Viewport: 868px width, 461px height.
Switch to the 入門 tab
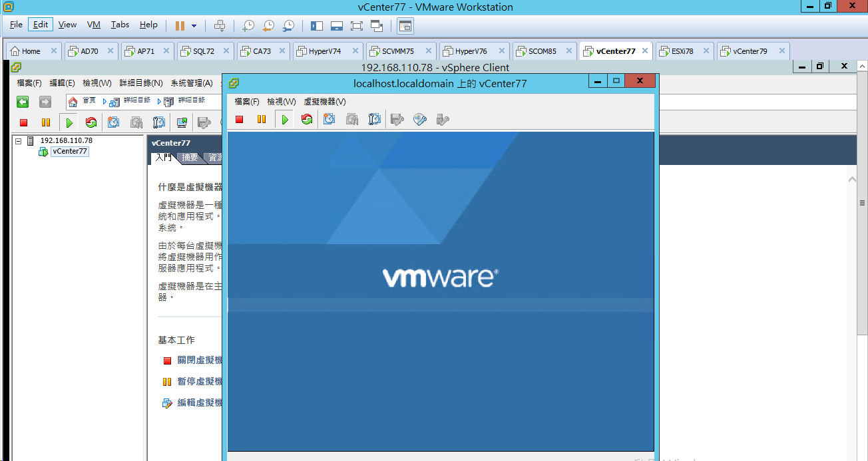(163, 158)
